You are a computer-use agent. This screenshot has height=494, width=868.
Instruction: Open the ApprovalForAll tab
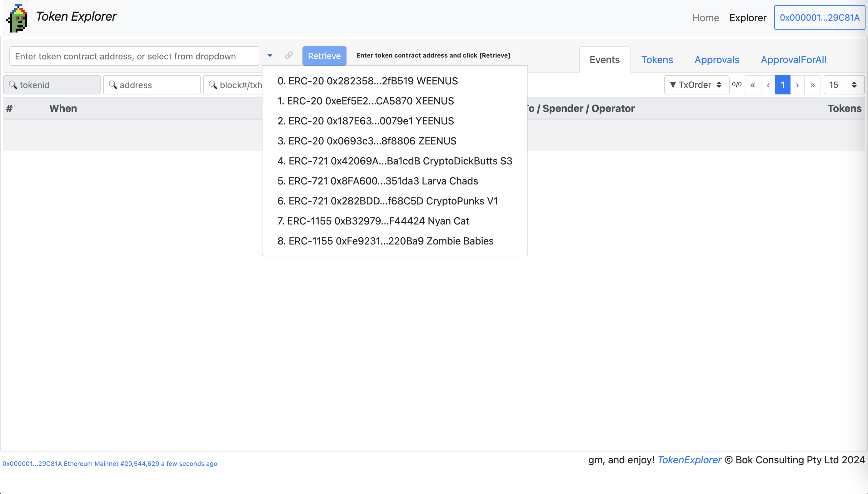(793, 60)
